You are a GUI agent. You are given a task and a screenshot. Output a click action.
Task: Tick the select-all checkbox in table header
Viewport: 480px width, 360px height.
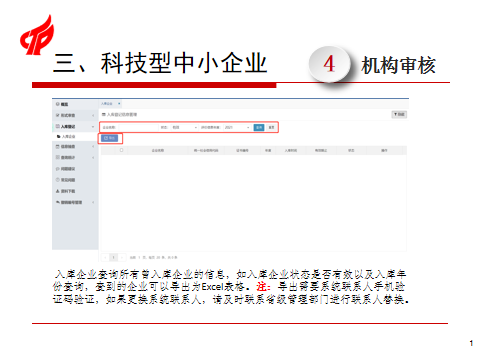coord(121,150)
